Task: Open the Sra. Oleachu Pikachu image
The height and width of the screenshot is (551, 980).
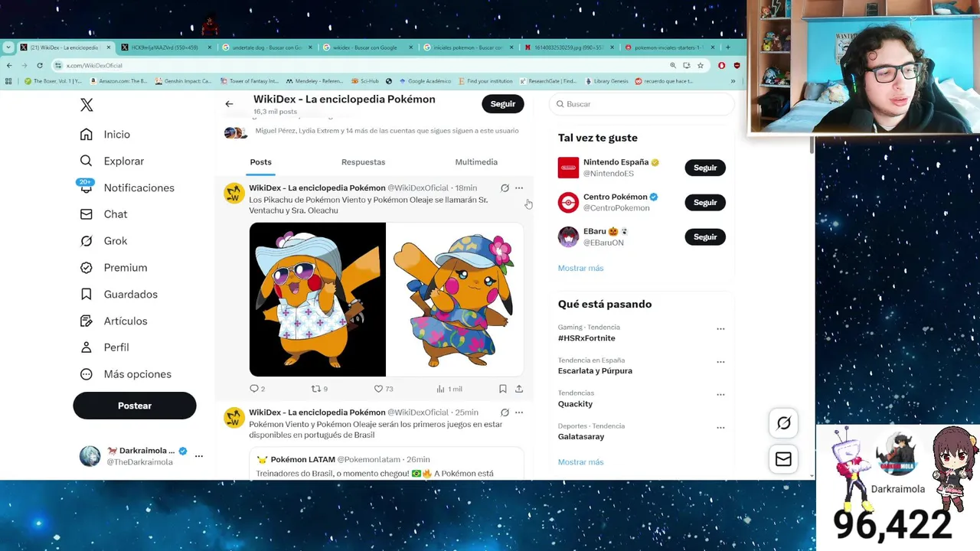Action: pos(455,299)
